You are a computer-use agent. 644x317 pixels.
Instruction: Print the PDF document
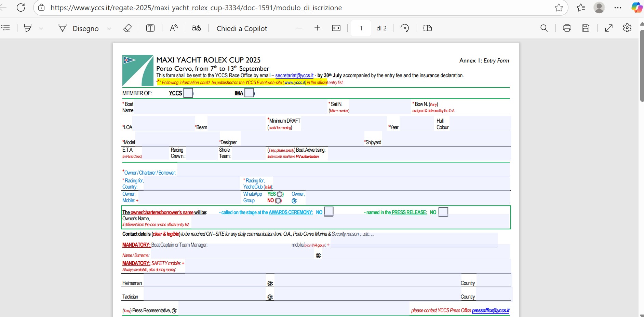tap(567, 28)
